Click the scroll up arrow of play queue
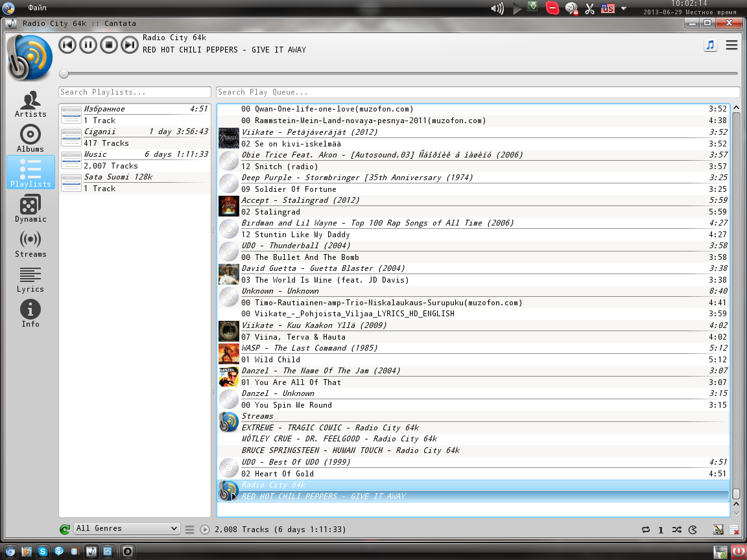This screenshot has width=747, height=560. [x=736, y=108]
